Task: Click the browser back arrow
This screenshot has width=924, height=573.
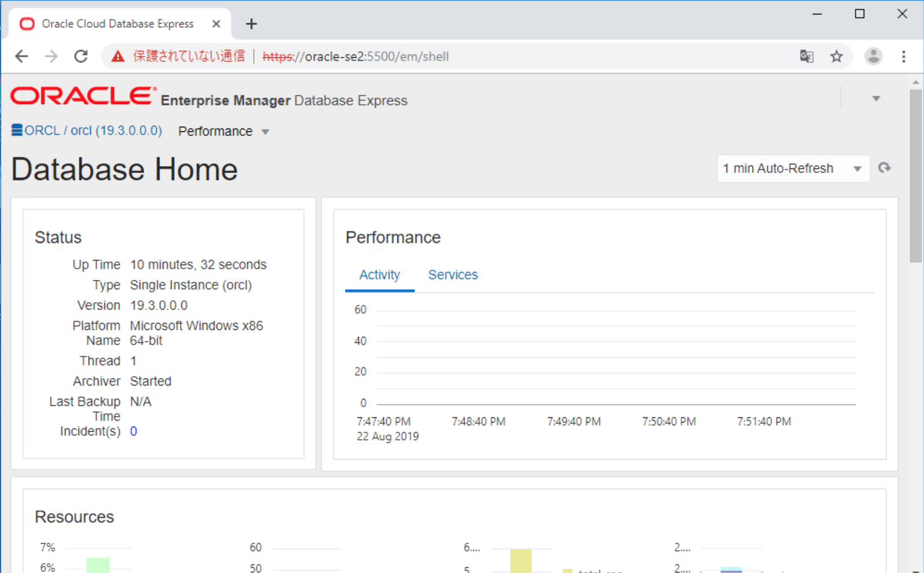Action: 22,56
